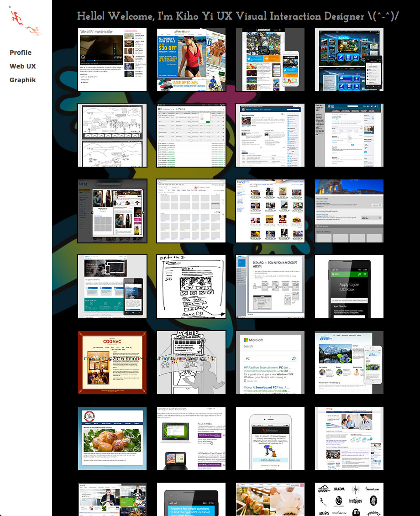Screen dimensions: 420x516
Task: Open the Department Highlights page thumbnail
Action: 270,135
